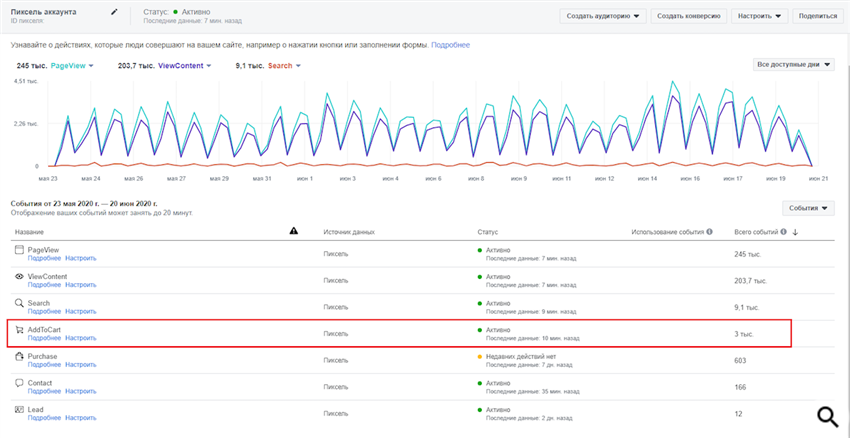Open the 'Настроить' menu in top bar
Image resolution: width=850 pixels, height=438 pixels.
click(760, 16)
